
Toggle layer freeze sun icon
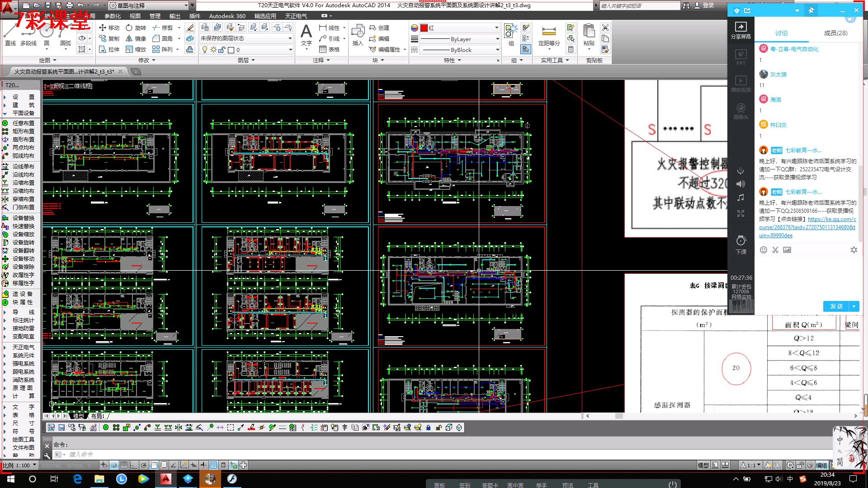pyautogui.click(x=213, y=50)
